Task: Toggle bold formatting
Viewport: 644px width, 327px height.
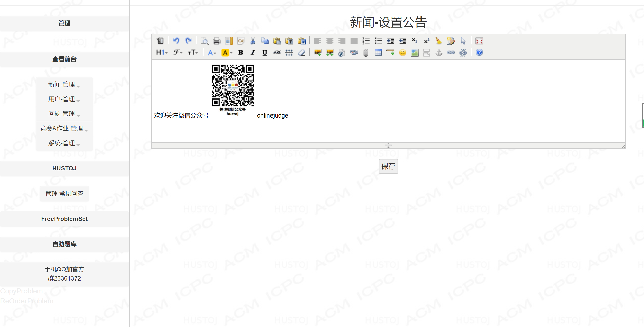Action: [241, 52]
